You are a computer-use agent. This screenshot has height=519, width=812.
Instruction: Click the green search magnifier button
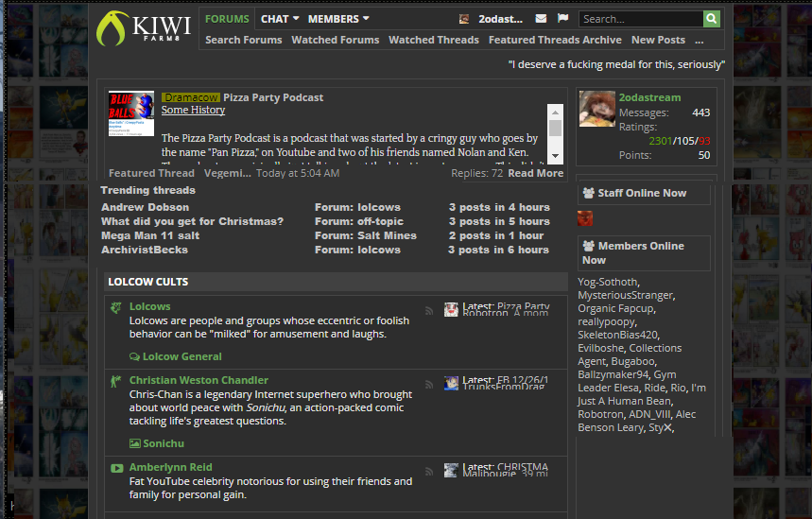712,19
